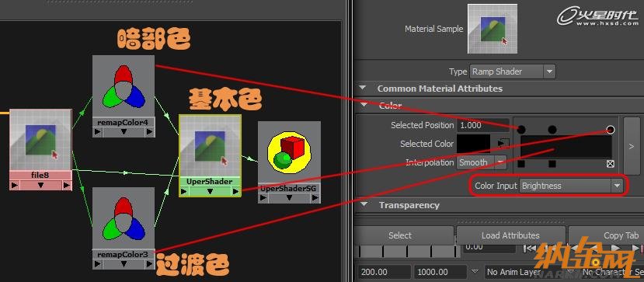This screenshot has height=282, width=644.
Task: Click remapColor4's left input arrow
Action: click(98, 132)
